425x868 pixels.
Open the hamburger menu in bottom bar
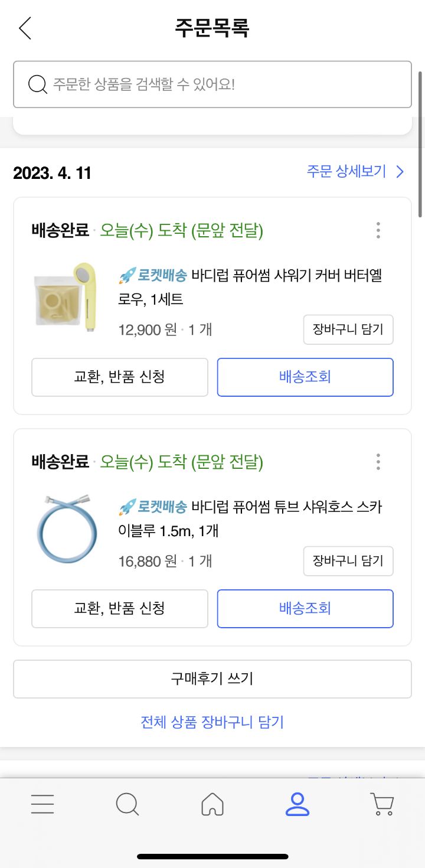pyautogui.click(x=42, y=804)
